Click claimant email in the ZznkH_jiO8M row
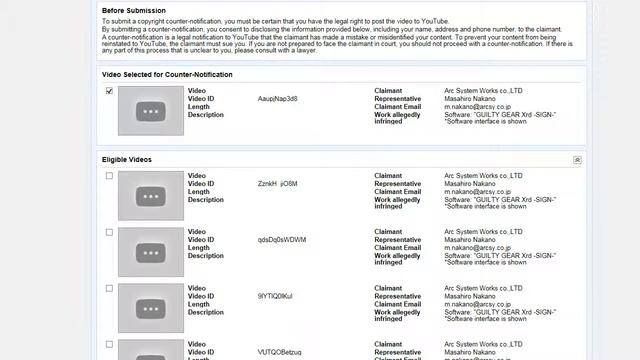 pos(478,192)
